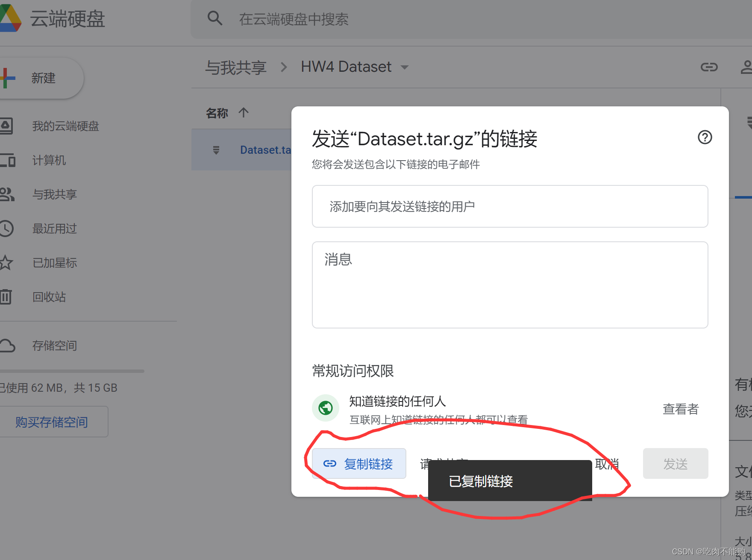Click 与我共享 breadcrumb
The image size is (752, 560).
point(236,67)
